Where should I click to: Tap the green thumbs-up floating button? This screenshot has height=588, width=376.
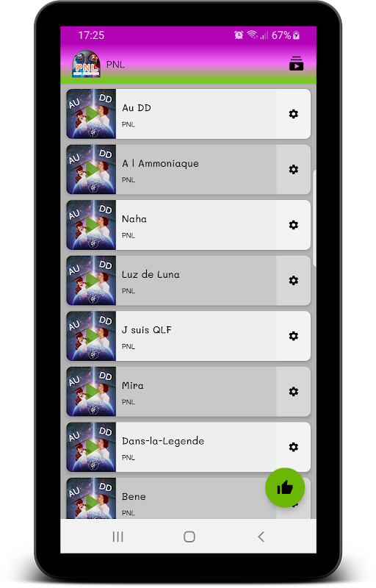(285, 487)
